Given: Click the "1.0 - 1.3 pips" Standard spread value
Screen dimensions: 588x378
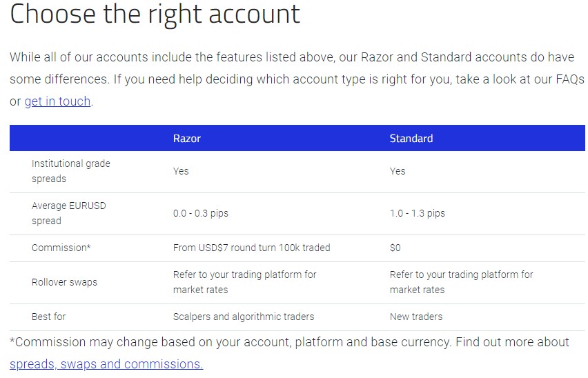Looking at the screenshot, I should [x=417, y=213].
